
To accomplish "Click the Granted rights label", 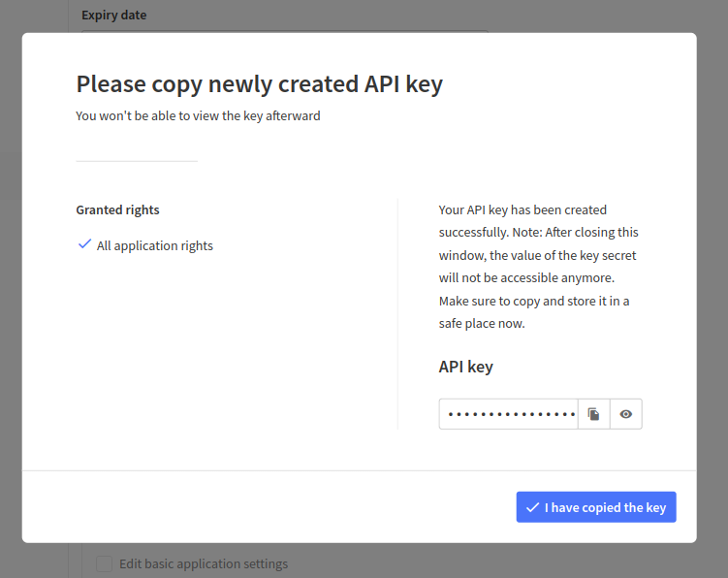I will point(117,210).
